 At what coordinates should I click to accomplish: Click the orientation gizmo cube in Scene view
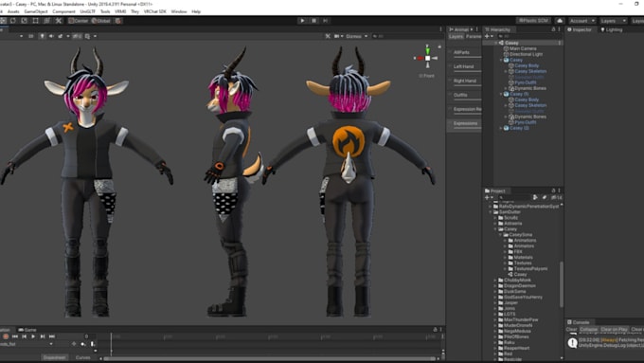[x=427, y=59]
